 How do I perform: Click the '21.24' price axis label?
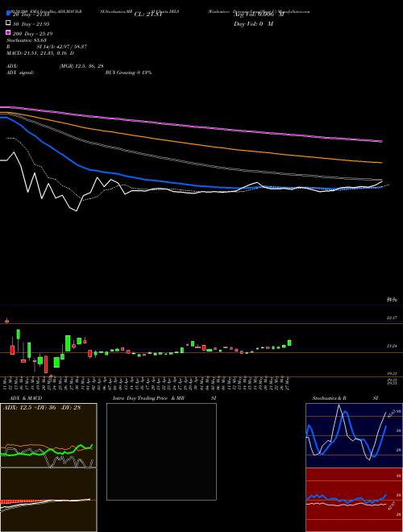[x=392, y=346]
